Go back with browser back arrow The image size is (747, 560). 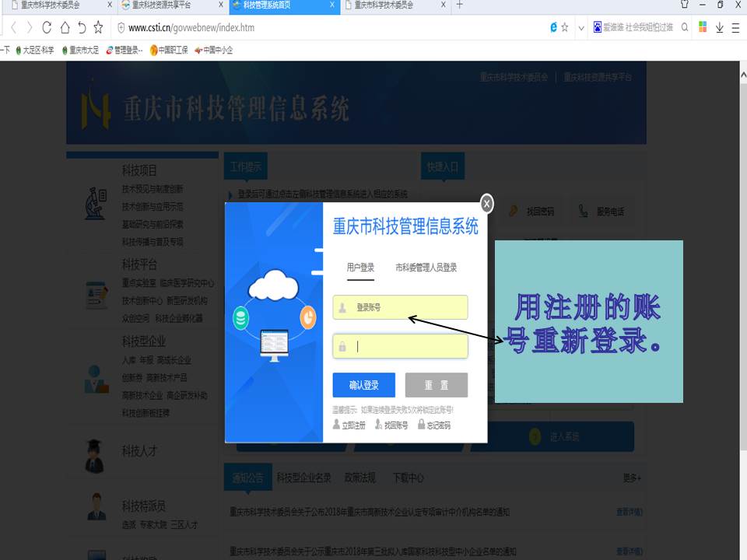[x=14, y=28]
